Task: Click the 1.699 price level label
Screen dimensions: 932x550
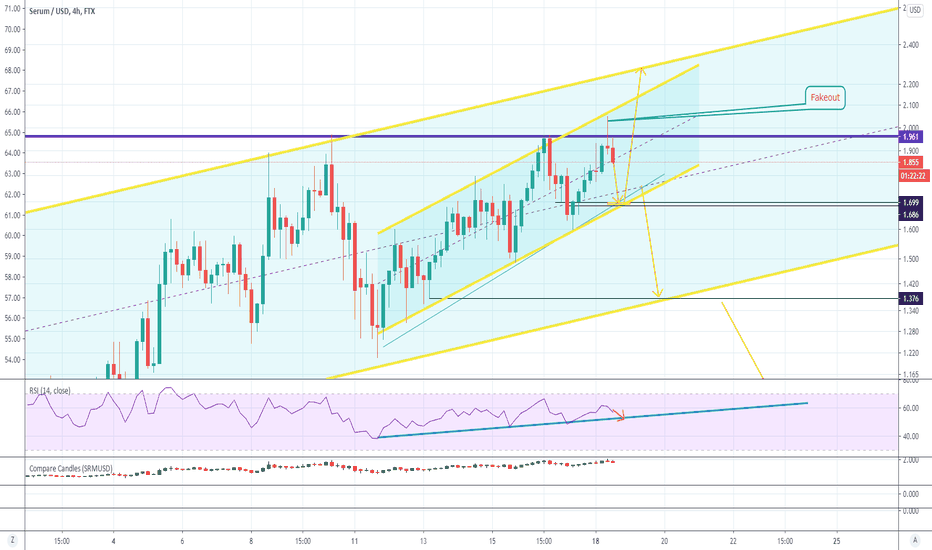Action: tap(911, 203)
